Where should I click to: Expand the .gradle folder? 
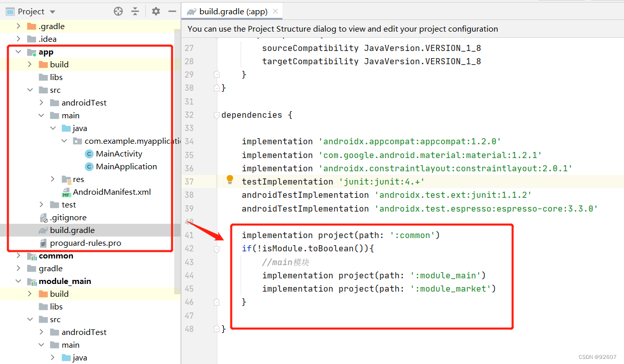(18, 26)
